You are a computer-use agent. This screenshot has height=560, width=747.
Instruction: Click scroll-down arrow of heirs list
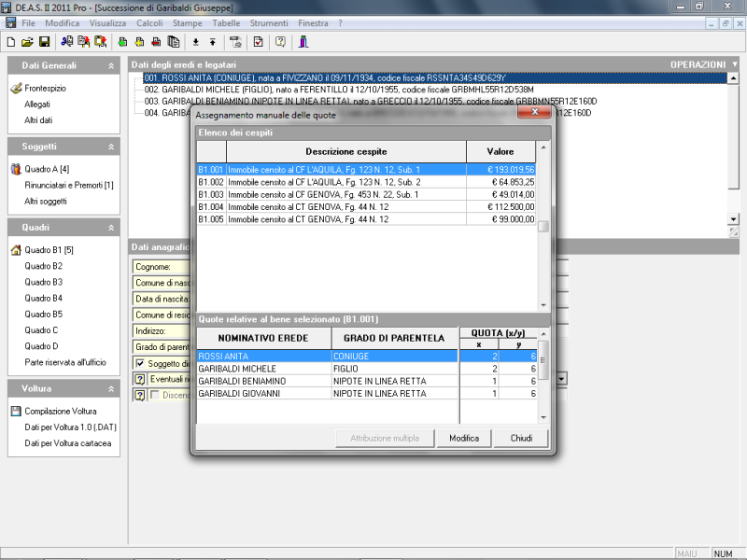733,219
